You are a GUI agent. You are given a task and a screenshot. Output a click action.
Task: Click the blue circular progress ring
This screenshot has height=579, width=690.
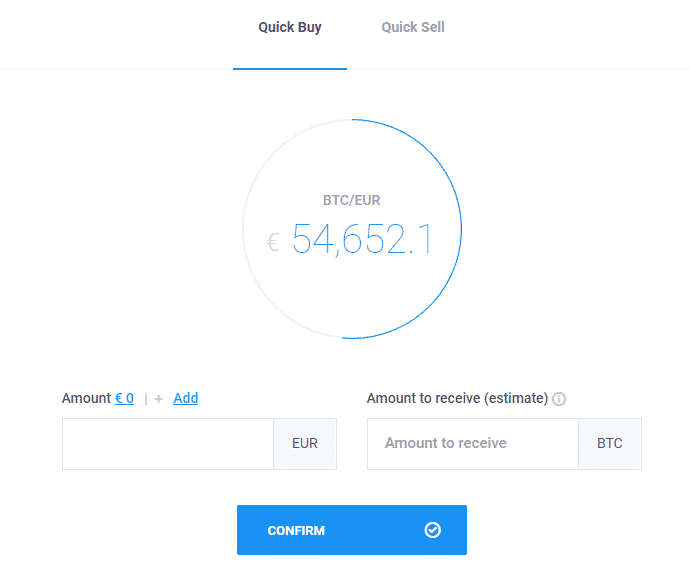(460, 229)
